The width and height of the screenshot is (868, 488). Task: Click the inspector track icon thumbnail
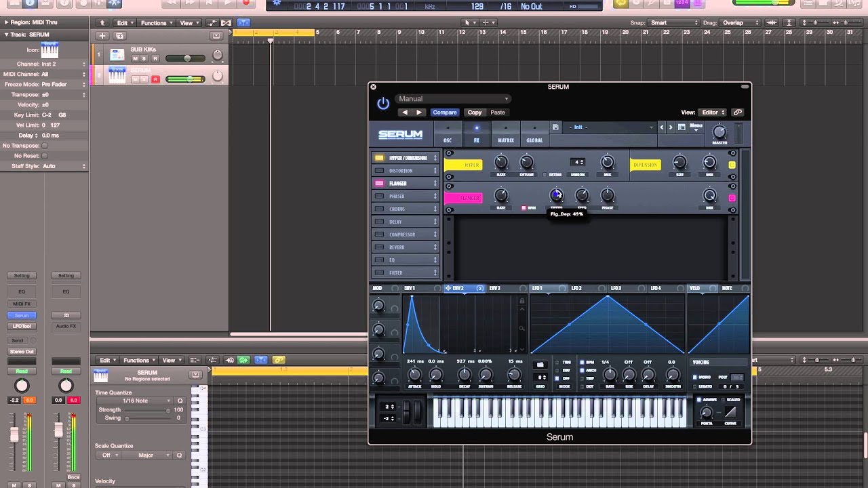(50, 50)
